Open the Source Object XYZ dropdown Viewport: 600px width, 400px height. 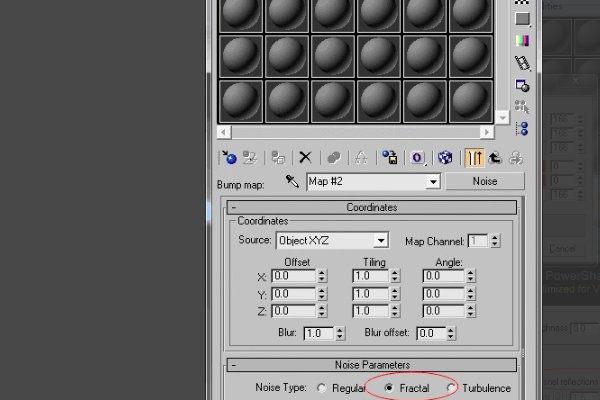coord(381,241)
